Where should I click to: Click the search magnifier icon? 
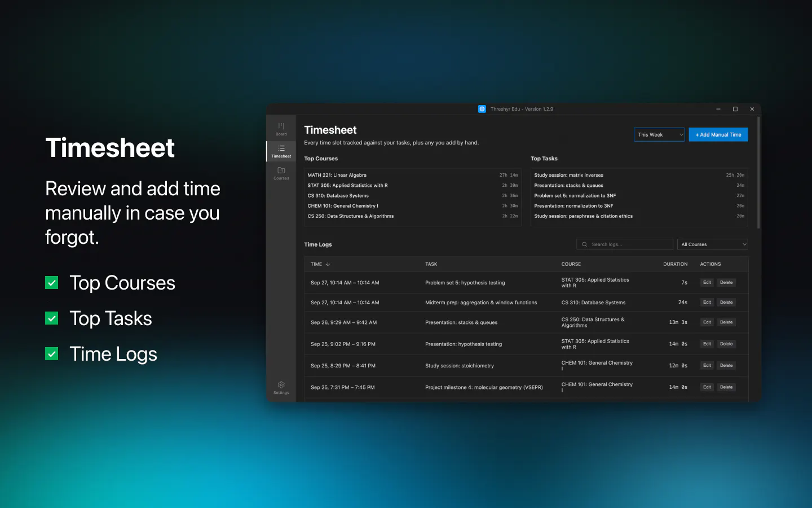(584, 244)
